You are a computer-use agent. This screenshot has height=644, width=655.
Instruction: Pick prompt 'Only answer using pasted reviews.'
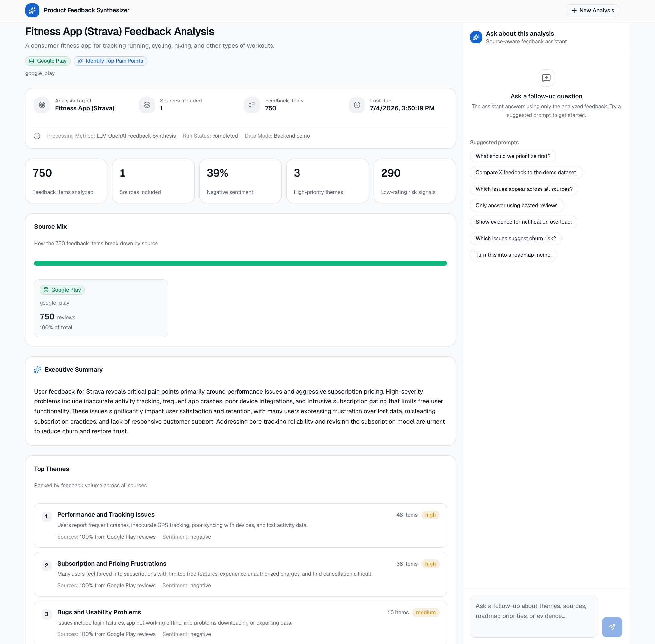(x=517, y=205)
